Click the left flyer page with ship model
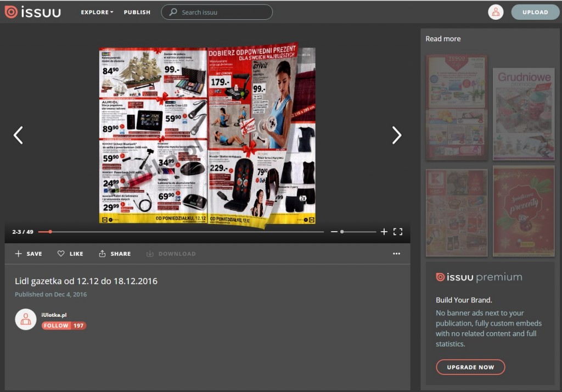Image resolution: width=562 pixels, height=392 pixels. [153, 135]
